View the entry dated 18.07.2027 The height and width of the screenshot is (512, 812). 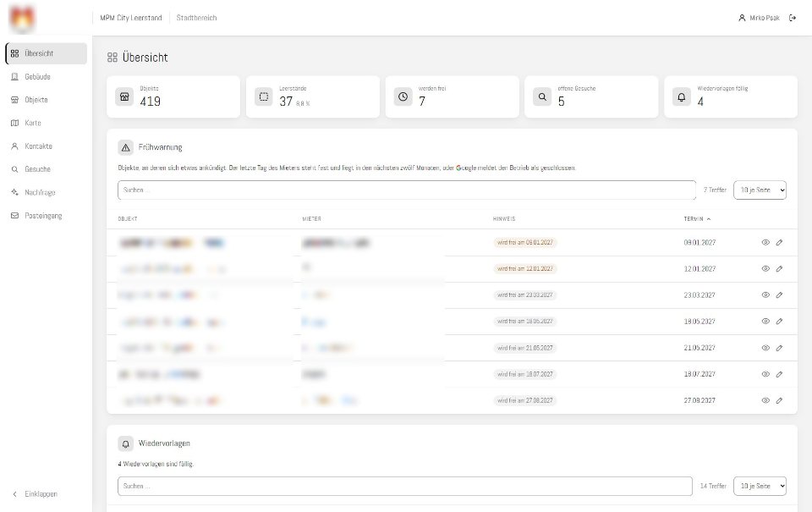click(765, 374)
